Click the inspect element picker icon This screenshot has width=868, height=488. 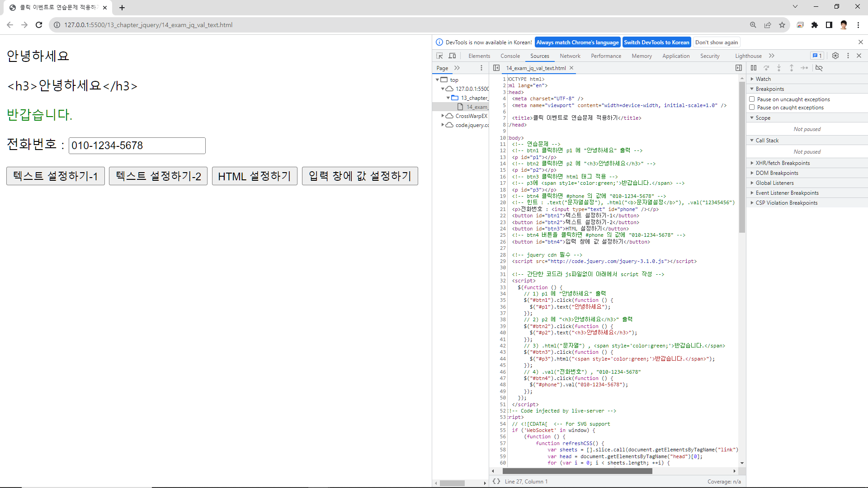pos(439,56)
